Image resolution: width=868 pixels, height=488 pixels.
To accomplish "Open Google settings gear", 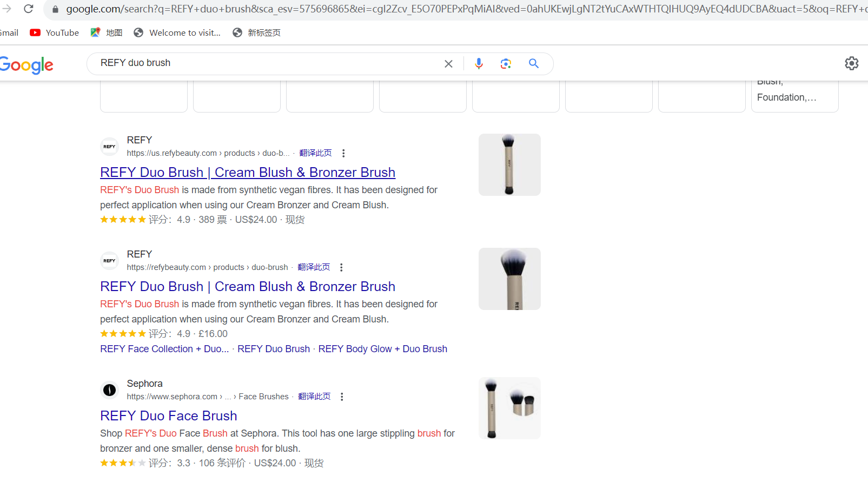I will [852, 63].
